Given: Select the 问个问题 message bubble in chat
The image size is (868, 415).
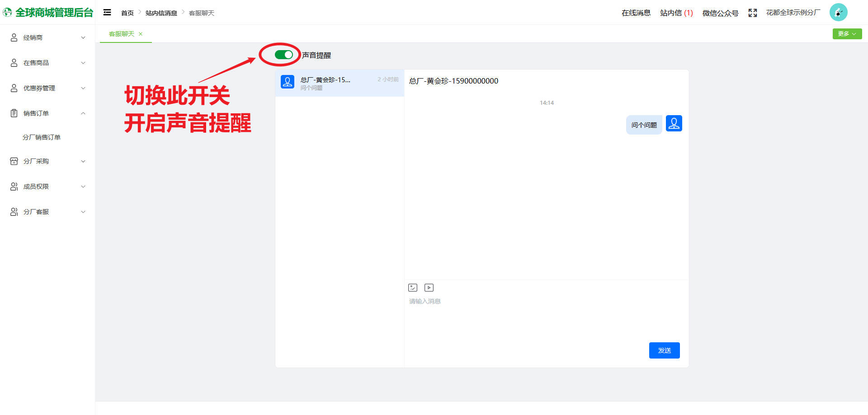Looking at the screenshot, I should pos(644,124).
